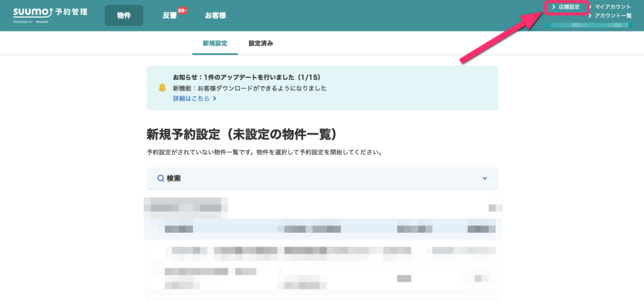Open the 店舗設定 link
This screenshot has height=302, width=644.
click(569, 7)
